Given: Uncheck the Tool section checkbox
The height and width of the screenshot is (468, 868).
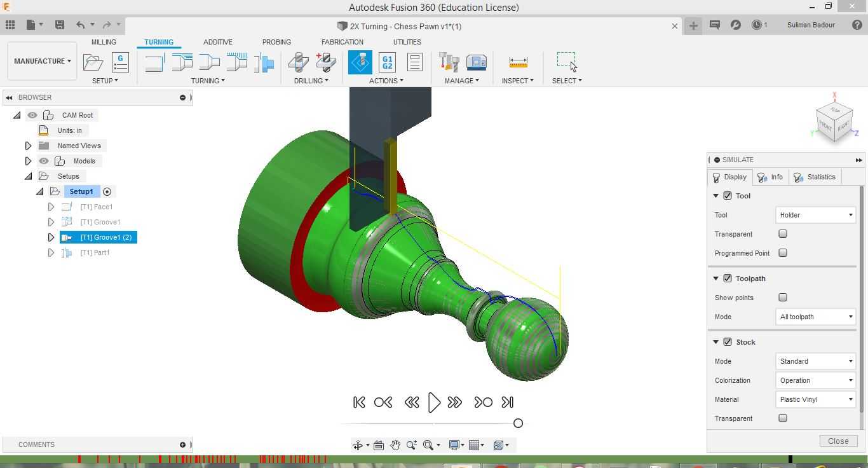Looking at the screenshot, I should (728, 196).
